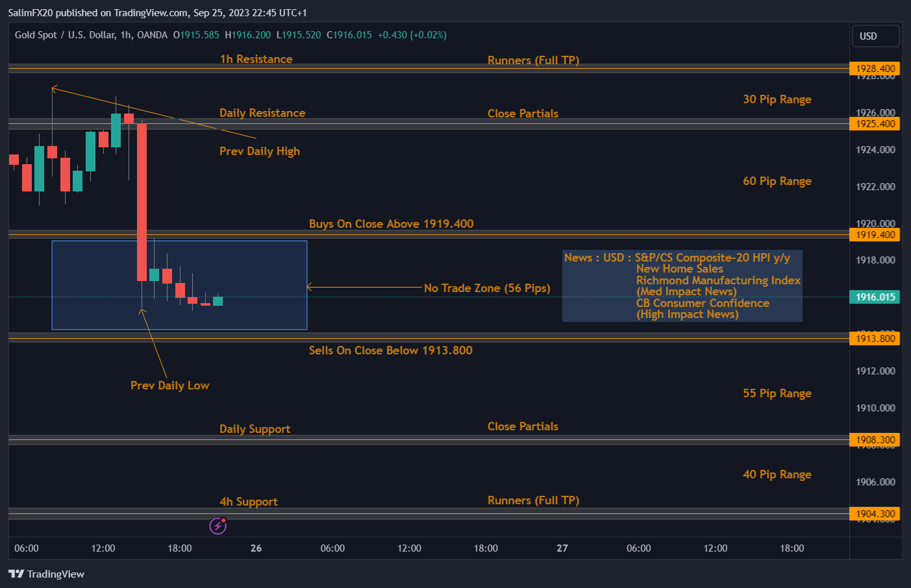Open the Daily Resistance level at 1925.400
911x588 pixels.
tap(873, 123)
